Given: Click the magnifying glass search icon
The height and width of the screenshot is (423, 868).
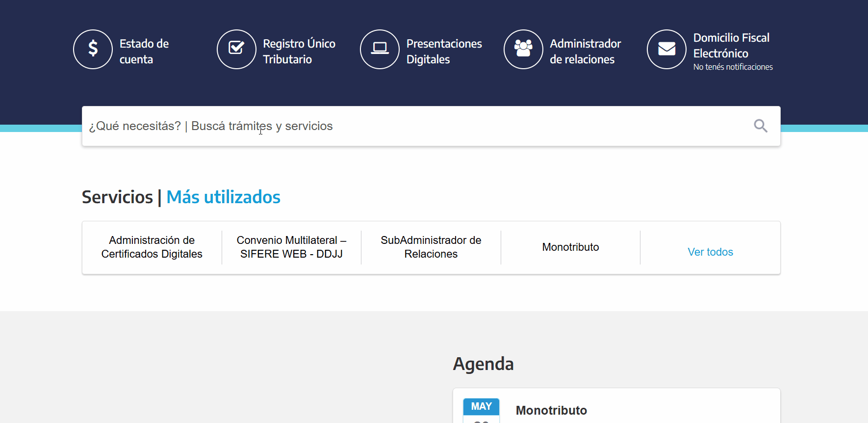Looking at the screenshot, I should point(761,126).
